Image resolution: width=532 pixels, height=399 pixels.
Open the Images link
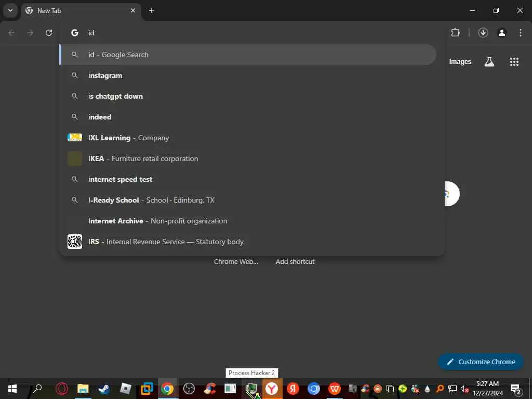[460, 62]
